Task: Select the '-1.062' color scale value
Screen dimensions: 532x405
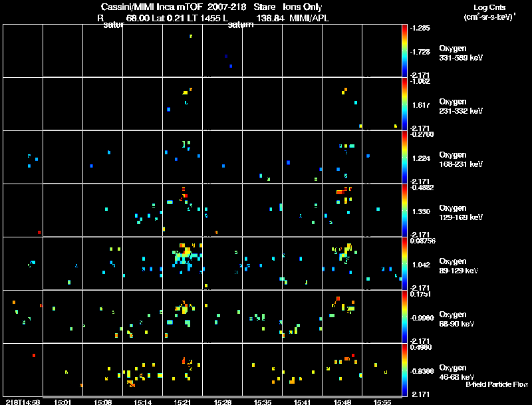Action: click(x=420, y=81)
